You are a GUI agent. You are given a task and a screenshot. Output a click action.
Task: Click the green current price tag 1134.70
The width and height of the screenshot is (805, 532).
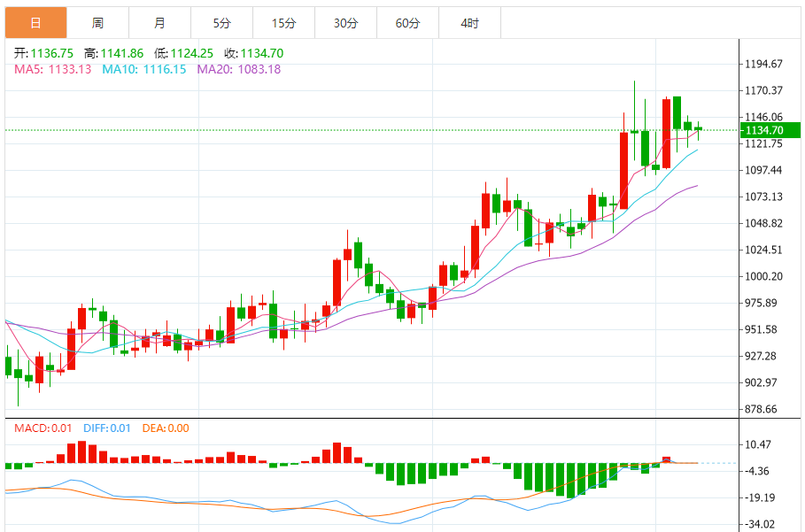coord(770,130)
